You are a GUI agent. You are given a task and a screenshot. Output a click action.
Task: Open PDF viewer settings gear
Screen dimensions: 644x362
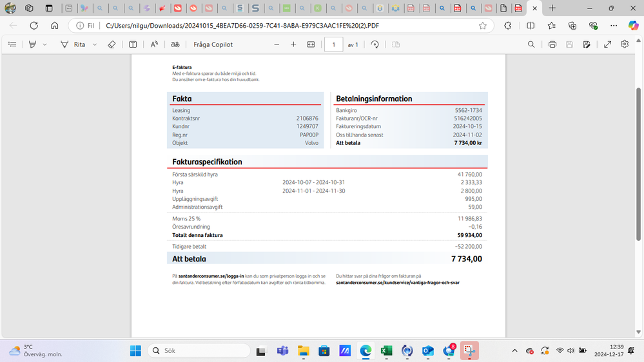(625, 44)
